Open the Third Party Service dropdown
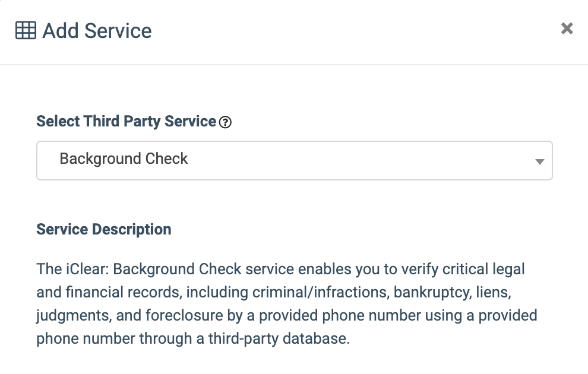The width and height of the screenshot is (588, 374). pyautogui.click(x=294, y=160)
